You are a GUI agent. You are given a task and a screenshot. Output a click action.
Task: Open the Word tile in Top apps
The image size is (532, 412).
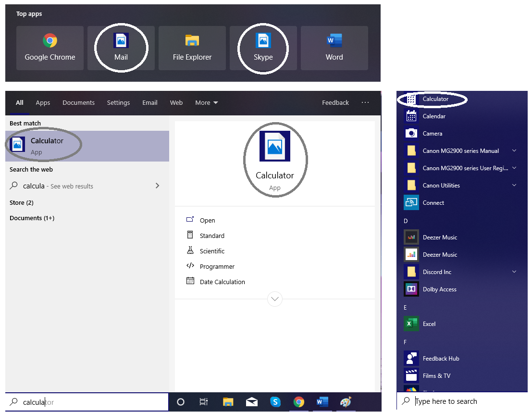(334, 48)
